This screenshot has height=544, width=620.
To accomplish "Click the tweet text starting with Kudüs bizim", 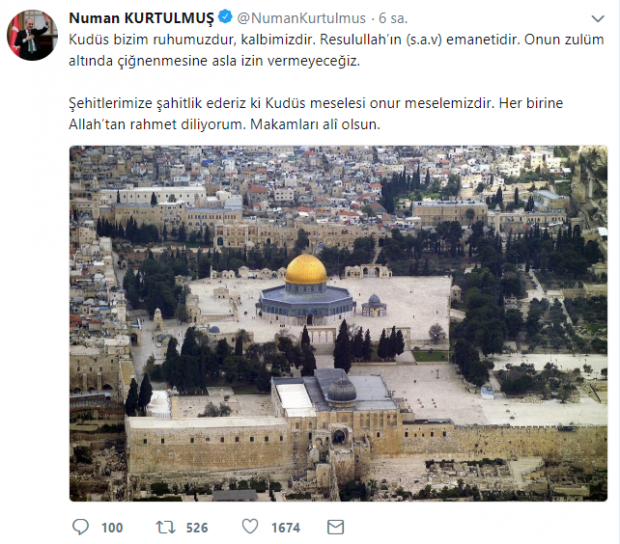I will 336,50.
